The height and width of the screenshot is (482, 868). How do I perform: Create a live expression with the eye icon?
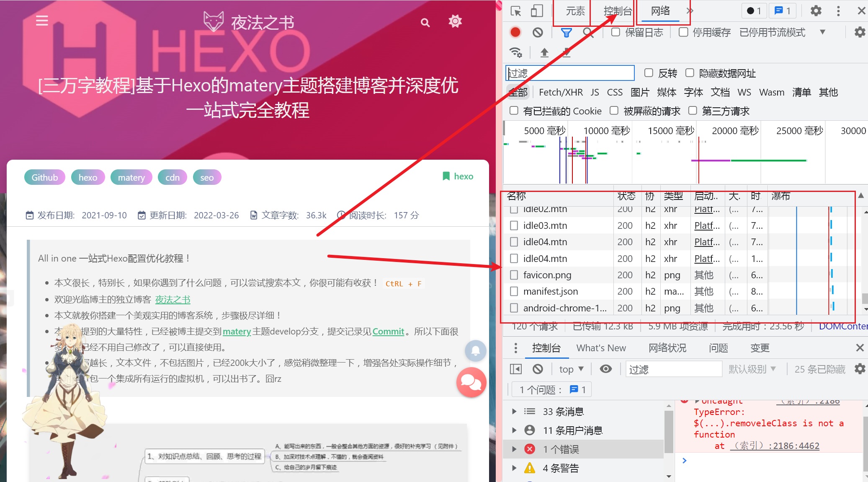click(606, 369)
